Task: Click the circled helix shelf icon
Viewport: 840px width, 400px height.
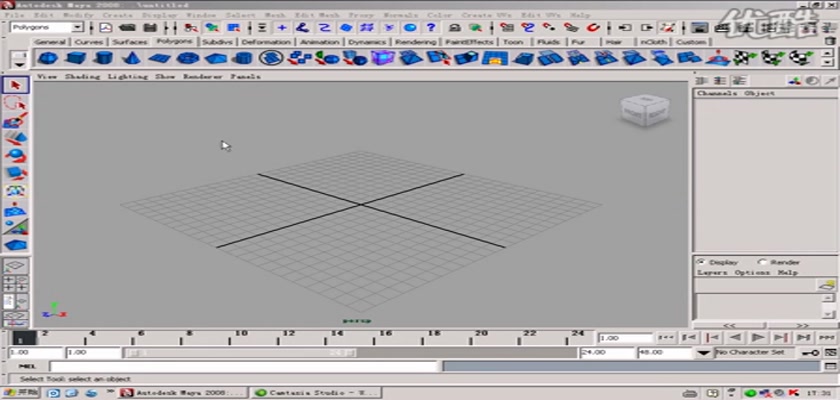Action: click(x=273, y=58)
